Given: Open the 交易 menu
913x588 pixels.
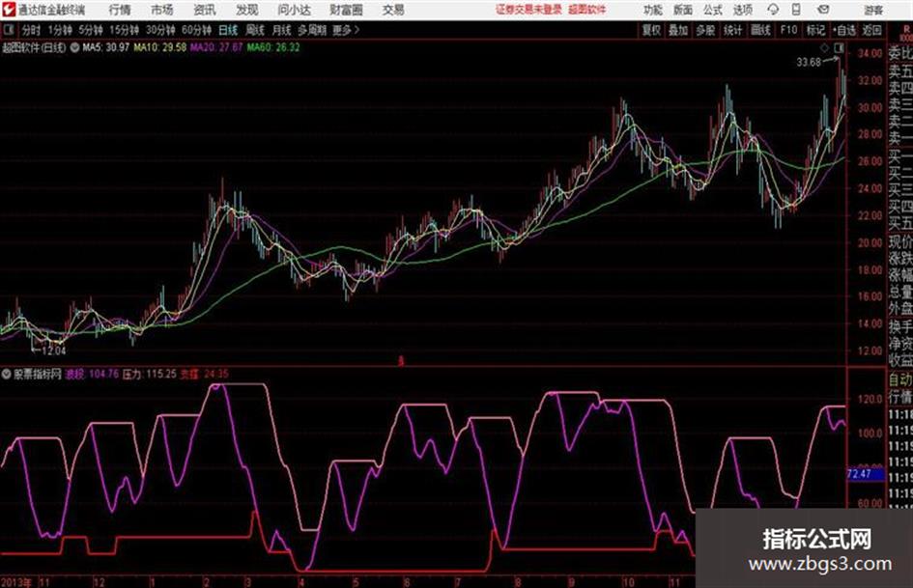Looking at the screenshot, I should coord(393,10).
